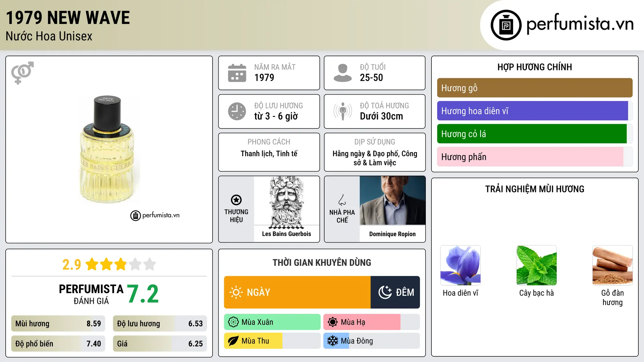Click the flower icon for Mùa Xuân

[233, 322]
